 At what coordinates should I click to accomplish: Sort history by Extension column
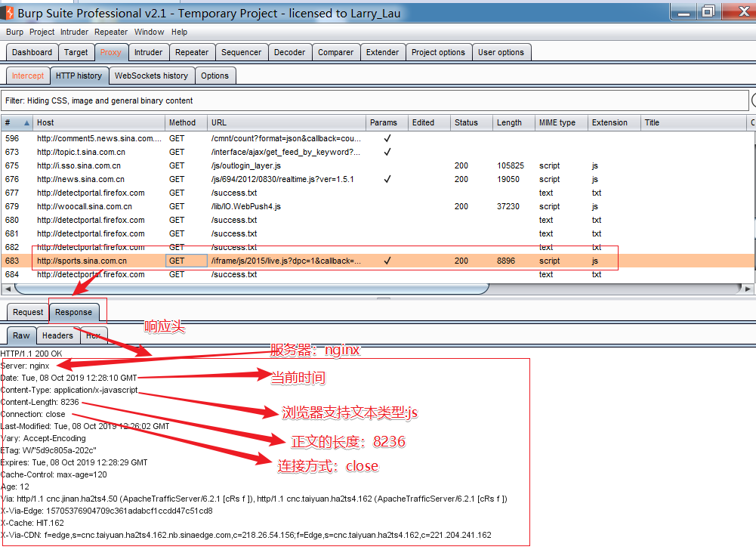[614, 122]
